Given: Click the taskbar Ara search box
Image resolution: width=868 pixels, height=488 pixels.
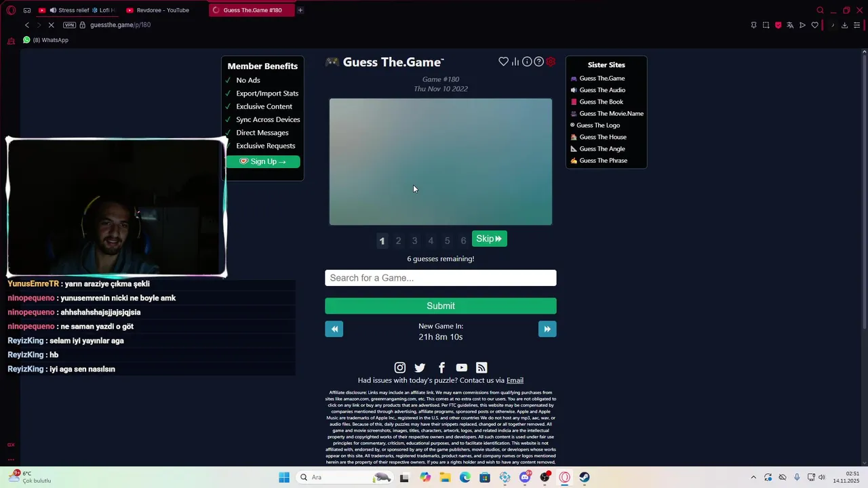Looking at the screenshot, I should 345,477.
